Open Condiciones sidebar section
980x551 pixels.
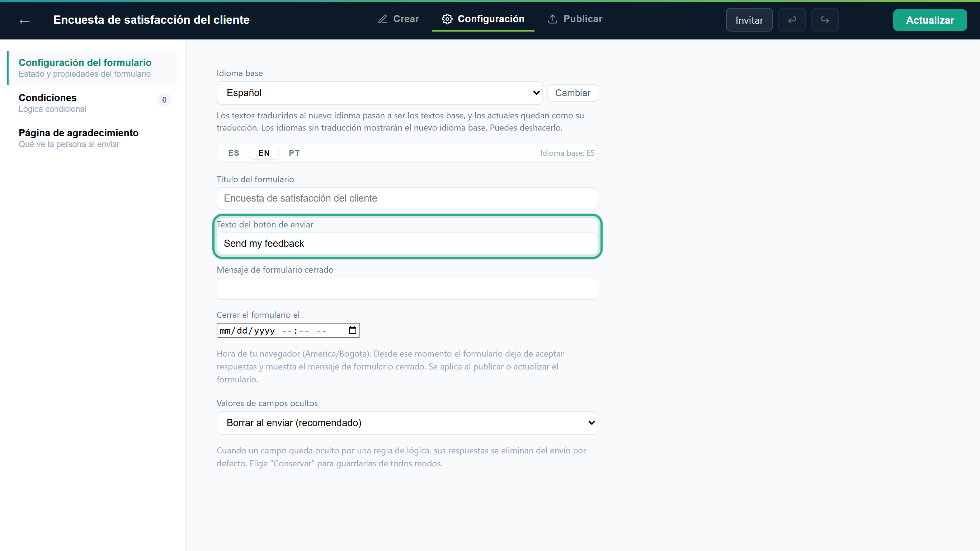93,103
